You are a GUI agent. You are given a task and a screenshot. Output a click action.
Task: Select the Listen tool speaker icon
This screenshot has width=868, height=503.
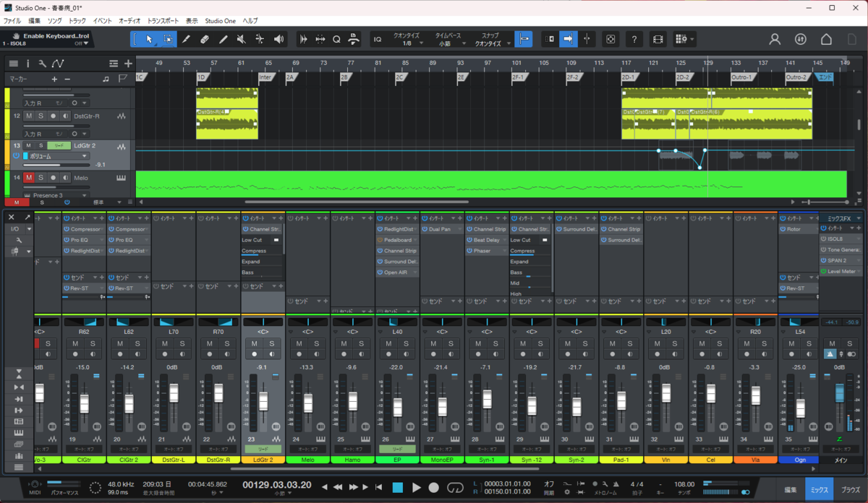pos(279,39)
